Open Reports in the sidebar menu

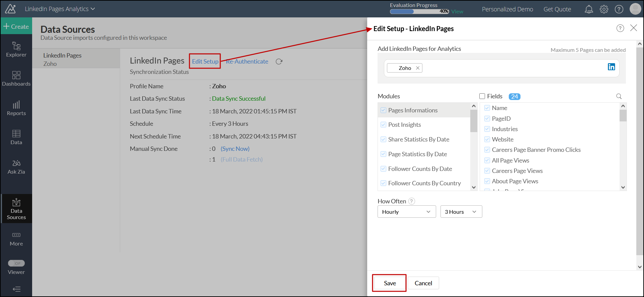(x=16, y=108)
